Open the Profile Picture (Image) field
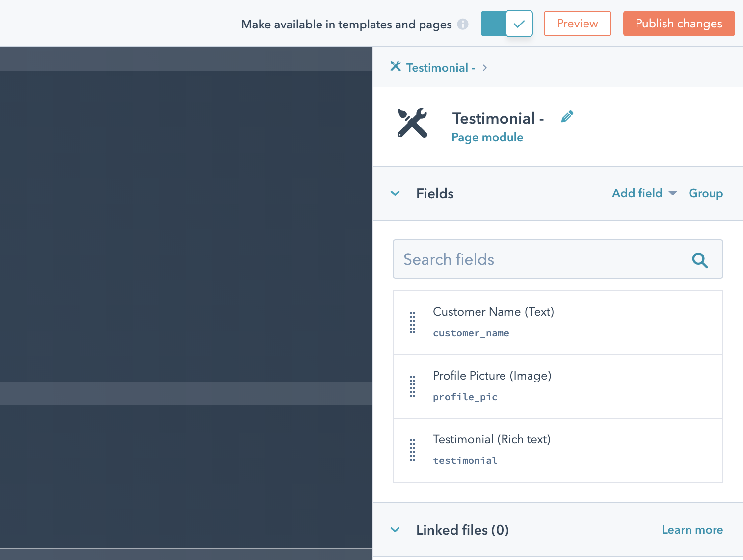 pos(557,386)
